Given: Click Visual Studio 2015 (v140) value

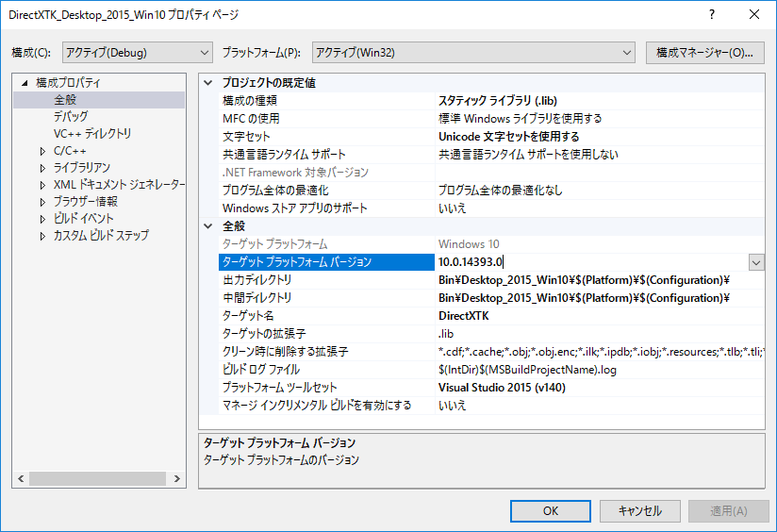Looking at the screenshot, I should [x=502, y=388].
